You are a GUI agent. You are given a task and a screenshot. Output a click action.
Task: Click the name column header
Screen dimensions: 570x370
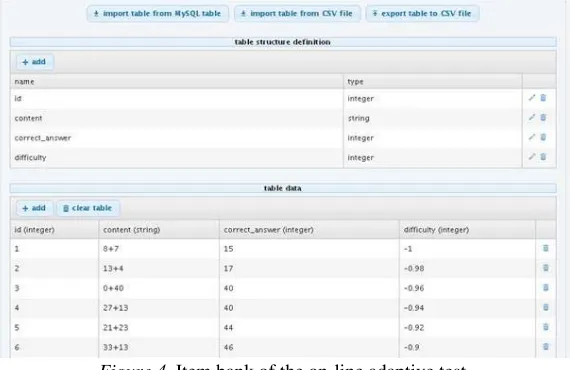click(x=177, y=82)
